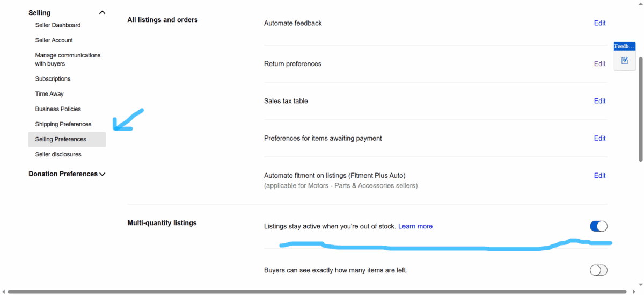644x295 pixels.
Task: Open Seller Account sidebar item
Action: [54, 40]
